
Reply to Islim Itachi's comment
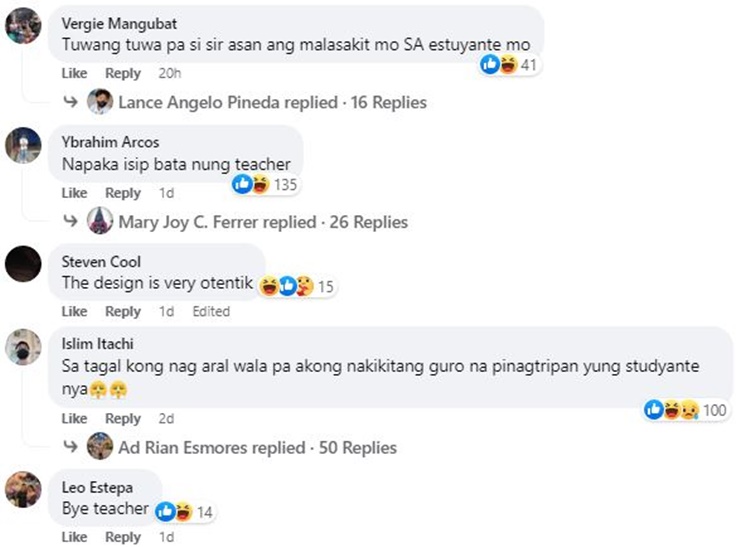(123, 418)
